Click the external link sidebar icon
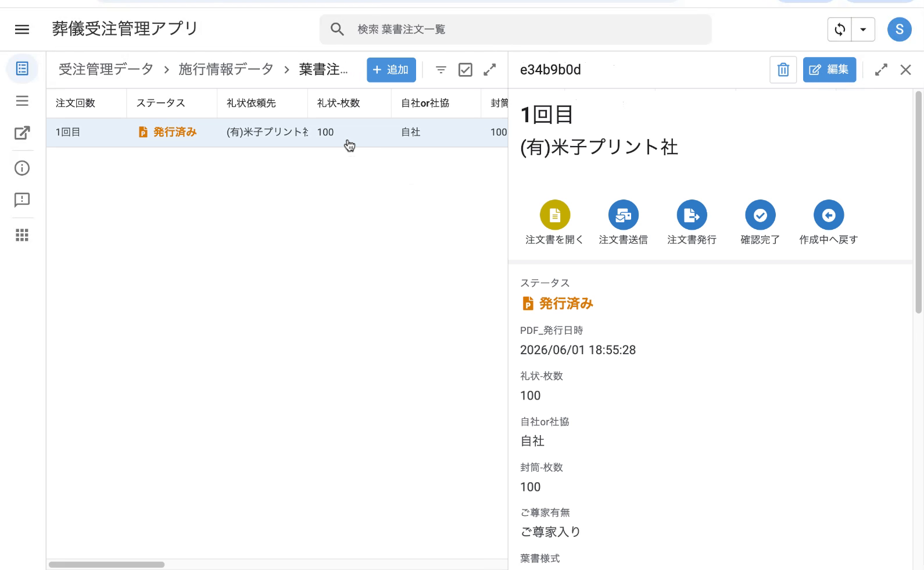The image size is (924, 570). pyautogui.click(x=22, y=133)
